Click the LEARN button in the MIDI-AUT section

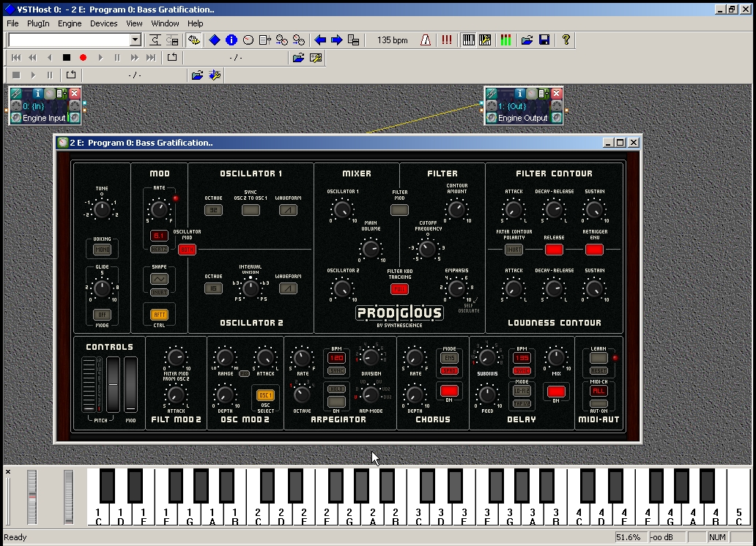(599, 358)
